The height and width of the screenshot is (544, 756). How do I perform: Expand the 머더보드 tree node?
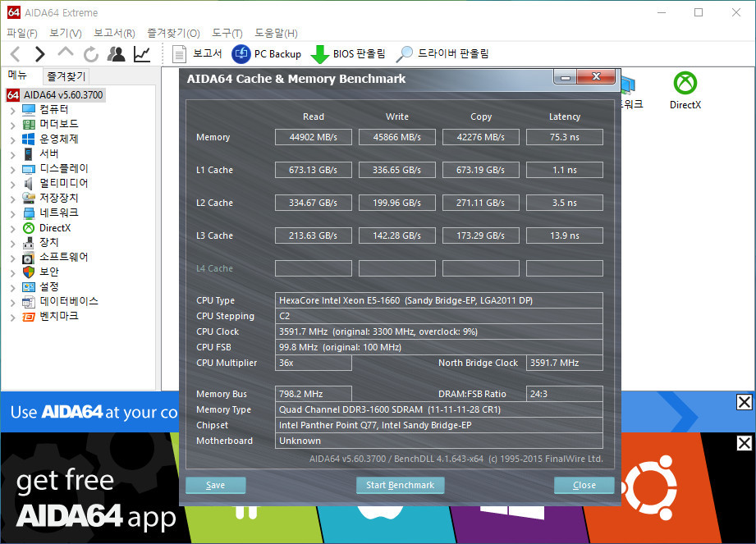tap(13, 126)
